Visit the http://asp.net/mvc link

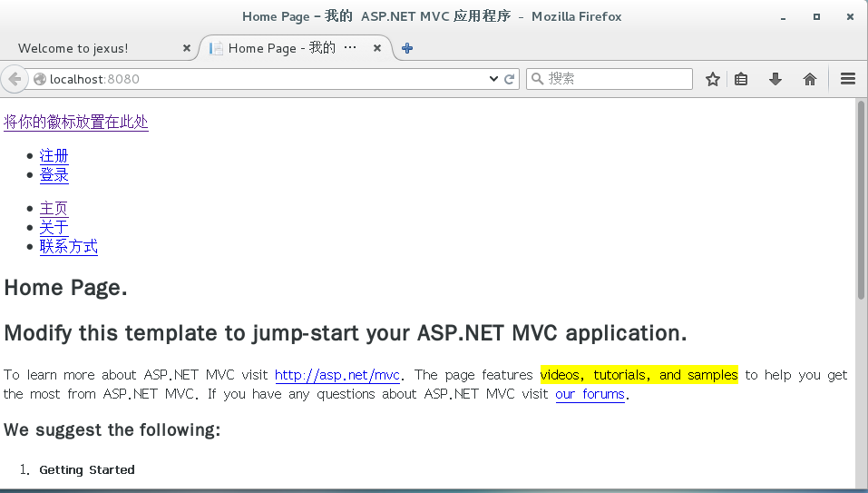pos(337,375)
